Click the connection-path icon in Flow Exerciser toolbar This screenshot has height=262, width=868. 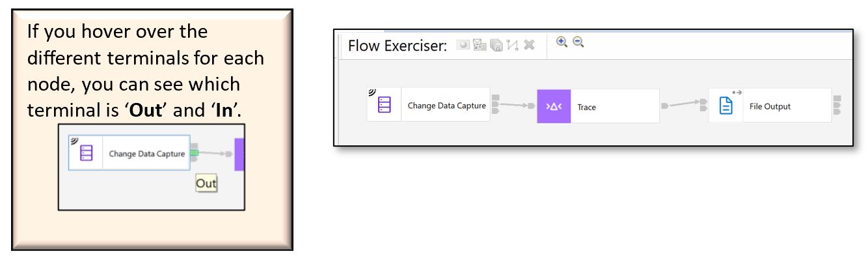[x=513, y=46]
